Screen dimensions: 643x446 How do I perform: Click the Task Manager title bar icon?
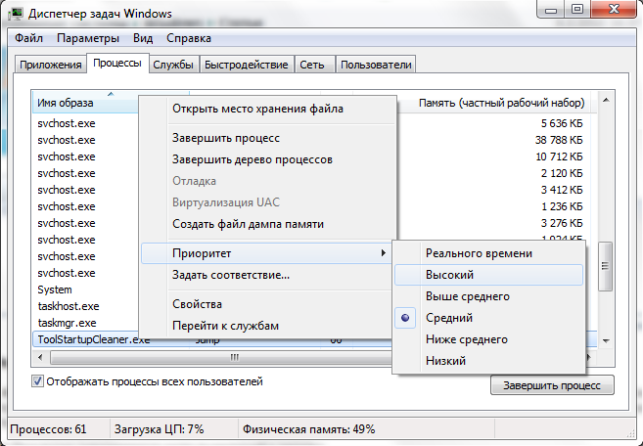[x=16, y=14]
